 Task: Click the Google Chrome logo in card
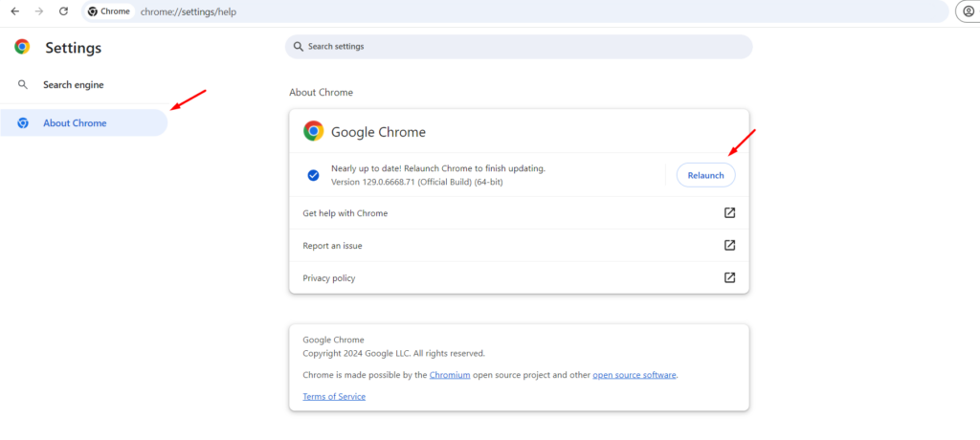(313, 132)
